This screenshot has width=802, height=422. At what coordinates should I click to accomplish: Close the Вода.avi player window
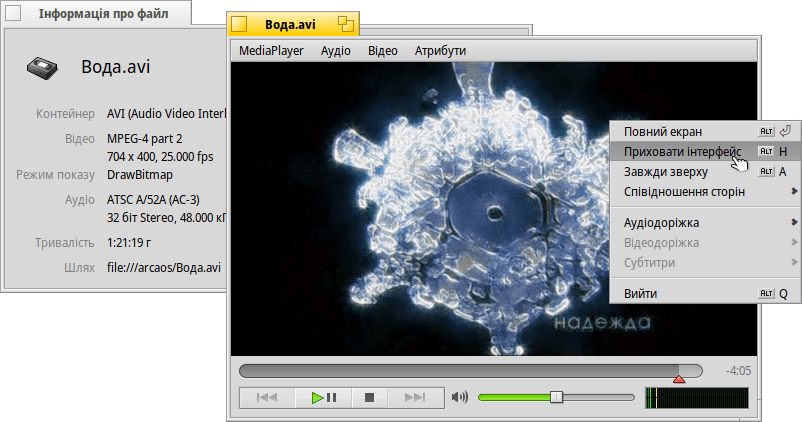pyautogui.click(x=239, y=24)
